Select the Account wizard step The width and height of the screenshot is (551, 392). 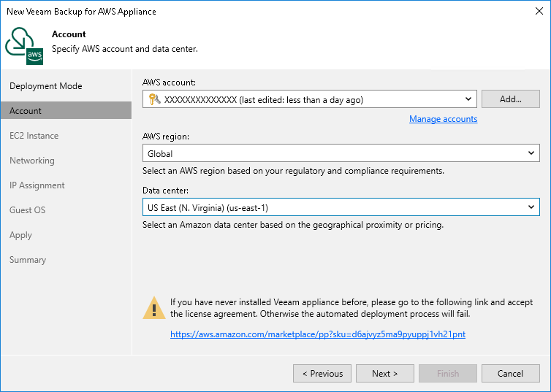[x=26, y=111]
